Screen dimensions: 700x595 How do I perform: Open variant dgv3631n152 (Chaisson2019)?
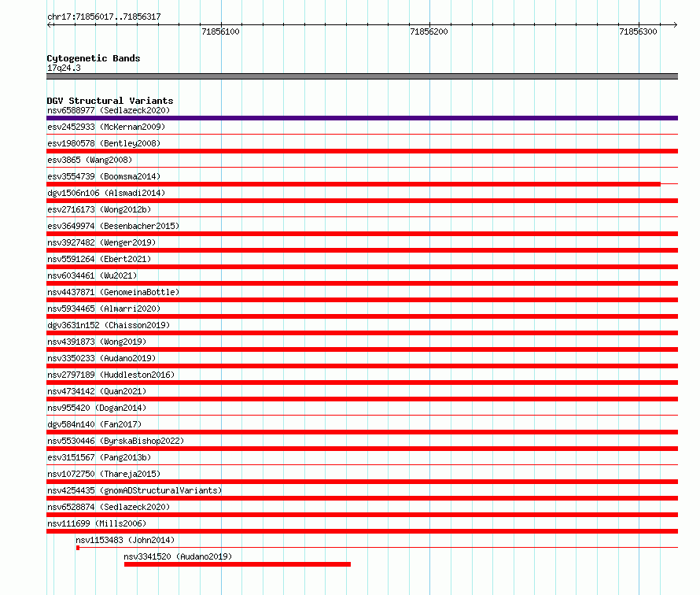[x=109, y=325]
